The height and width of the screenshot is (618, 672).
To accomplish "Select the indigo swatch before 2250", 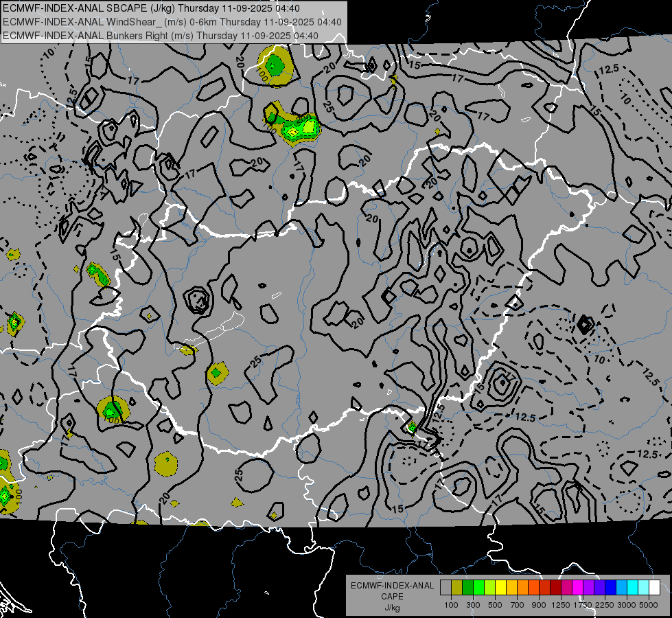I will point(599,588).
